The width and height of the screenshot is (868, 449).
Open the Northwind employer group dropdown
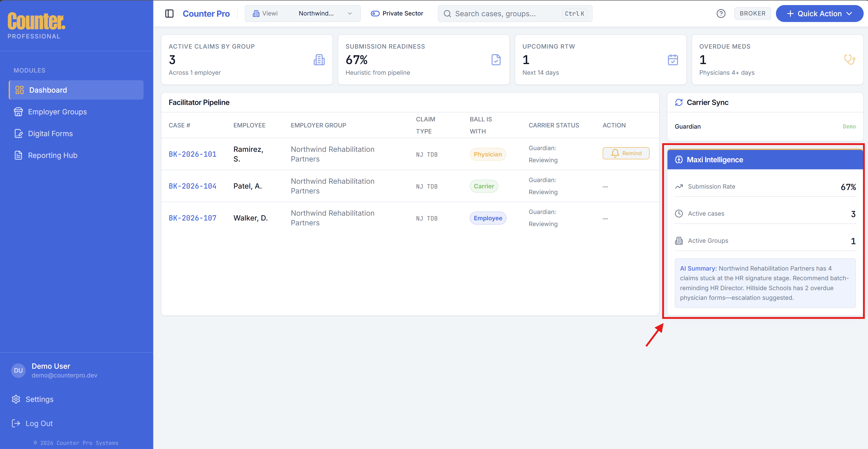pyautogui.click(x=324, y=14)
